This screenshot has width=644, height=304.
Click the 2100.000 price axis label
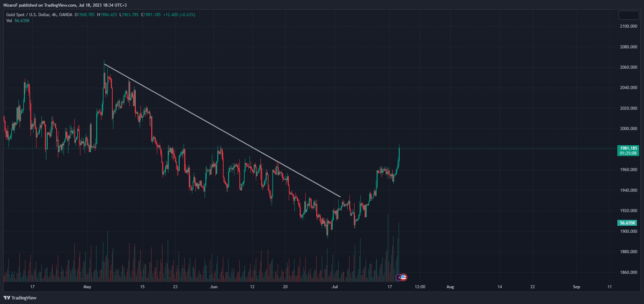[x=628, y=26]
